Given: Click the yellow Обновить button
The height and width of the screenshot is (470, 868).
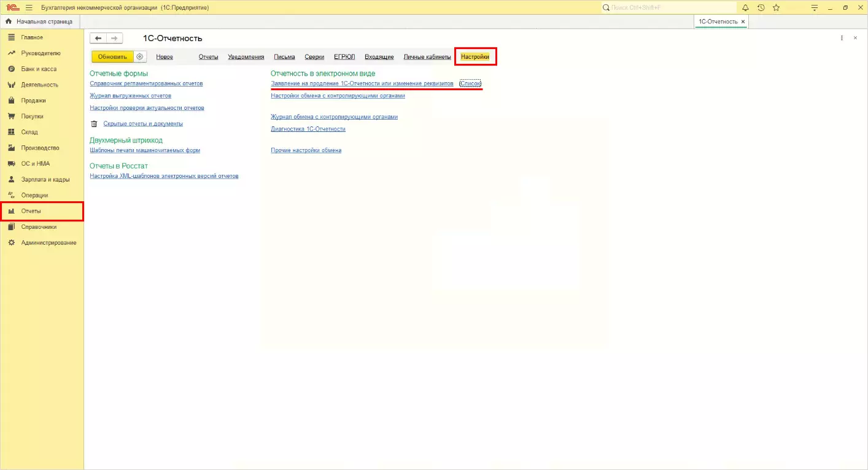Looking at the screenshot, I should (x=112, y=56).
